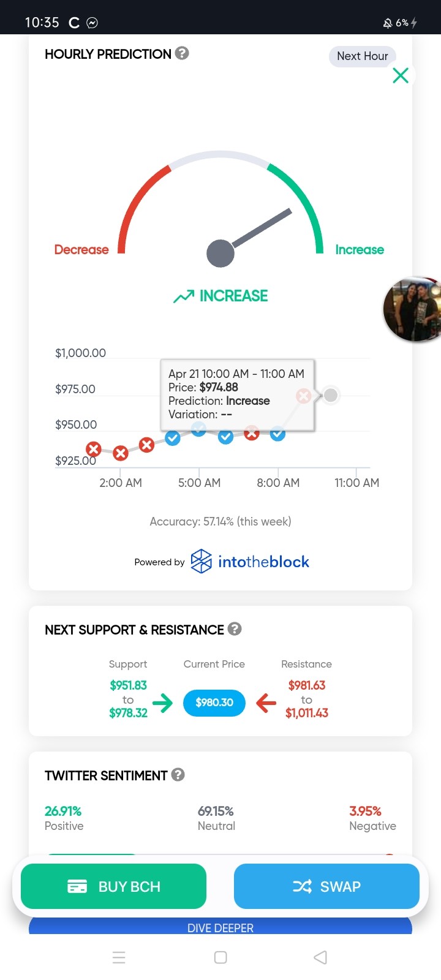Tap the SWAP button
The width and height of the screenshot is (441, 980).
pyautogui.click(x=326, y=886)
